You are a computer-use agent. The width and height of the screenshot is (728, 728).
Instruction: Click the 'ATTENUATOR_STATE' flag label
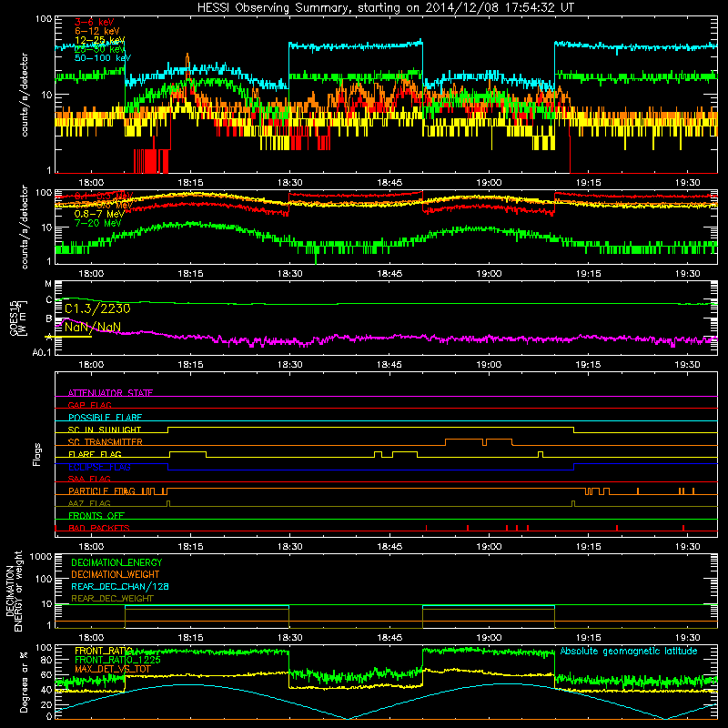coord(110,393)
